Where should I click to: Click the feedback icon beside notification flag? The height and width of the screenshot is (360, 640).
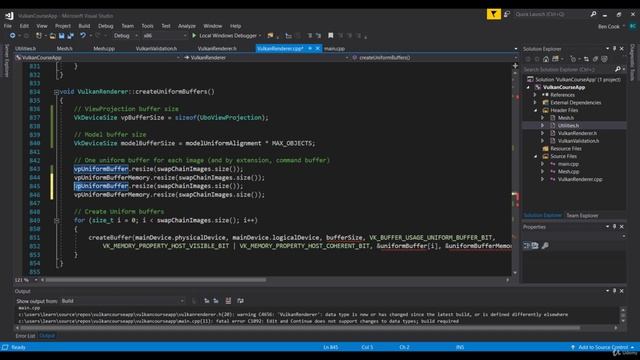[x=507, y=14]
